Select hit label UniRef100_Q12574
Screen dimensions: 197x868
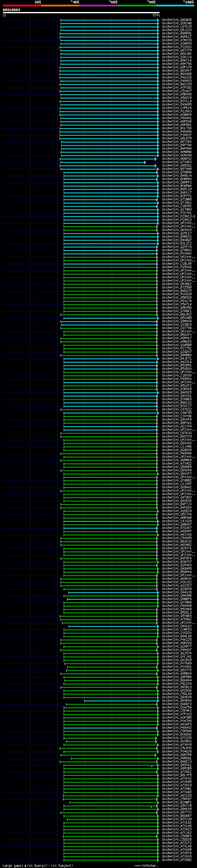177,653
